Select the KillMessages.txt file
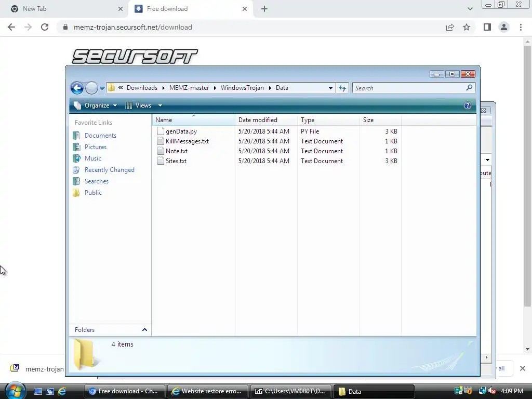 [187, 141]
